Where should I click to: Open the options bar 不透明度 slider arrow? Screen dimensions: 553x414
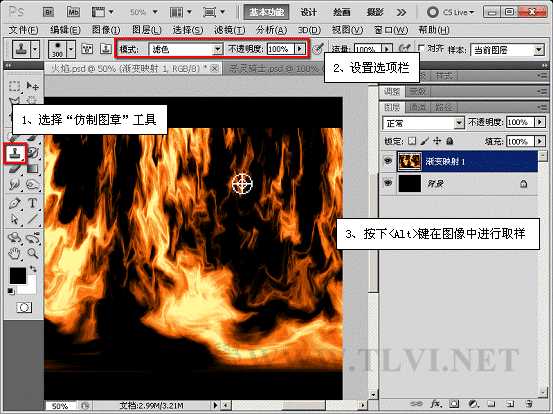coord(300,49)
